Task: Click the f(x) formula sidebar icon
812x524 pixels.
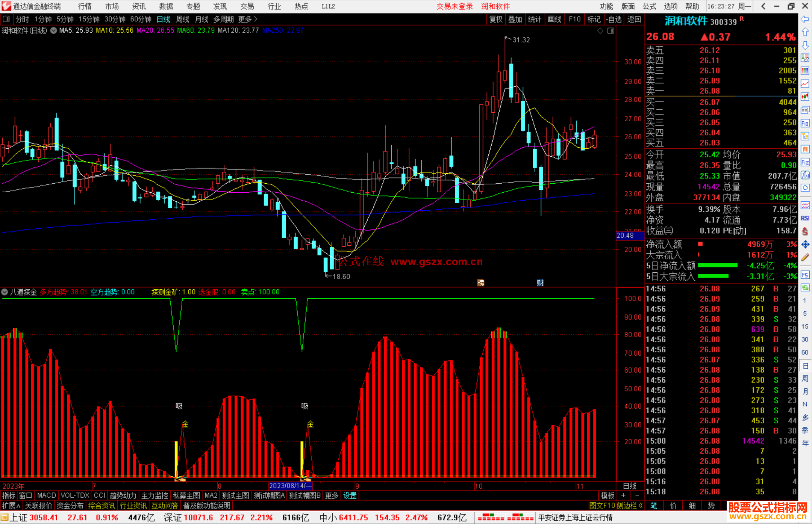Action: coord(805,175)
